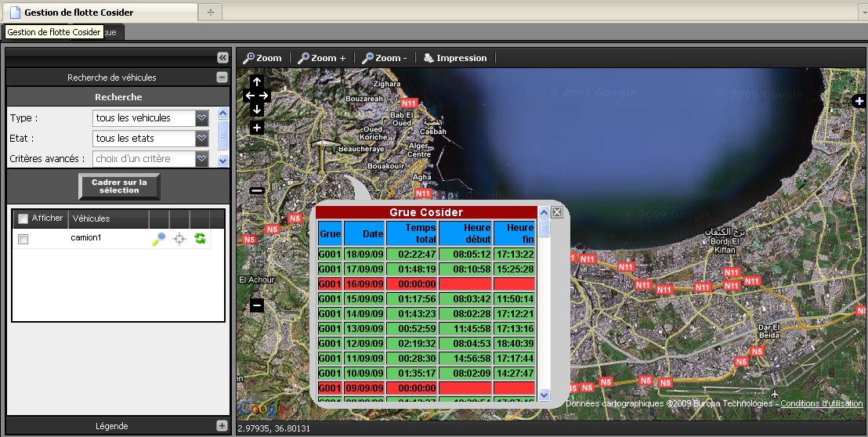Select start time 14:56:58
868x437 pixels.
tap(465, 359)
